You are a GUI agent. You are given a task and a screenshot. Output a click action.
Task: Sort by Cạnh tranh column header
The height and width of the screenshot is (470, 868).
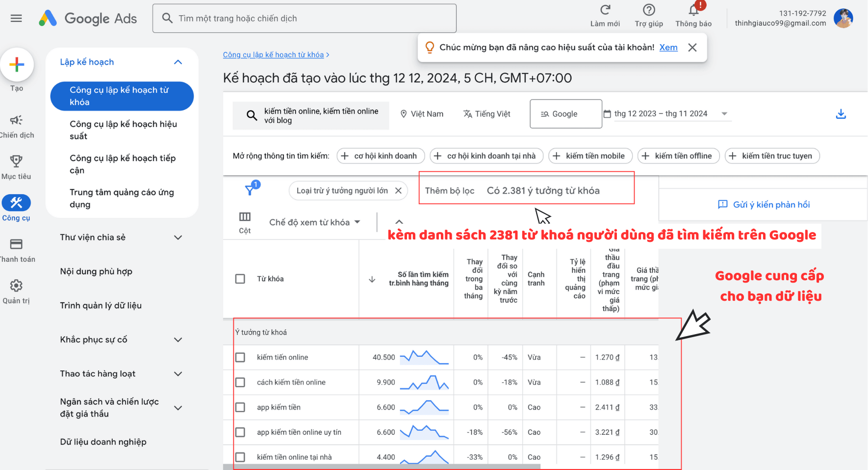536,279
